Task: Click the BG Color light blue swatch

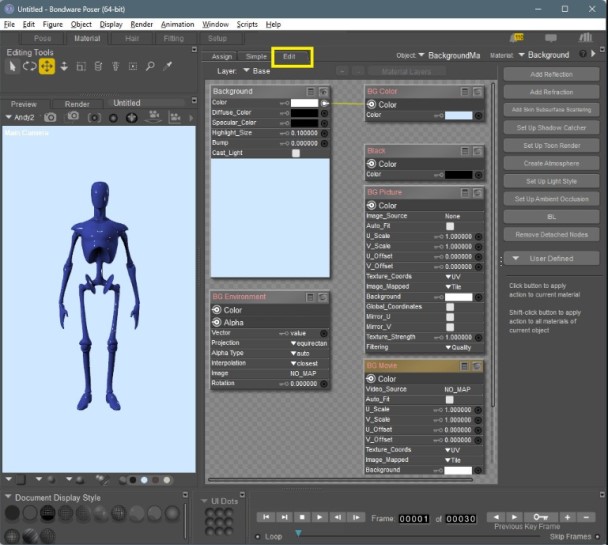Action: [x=457, y=115]
